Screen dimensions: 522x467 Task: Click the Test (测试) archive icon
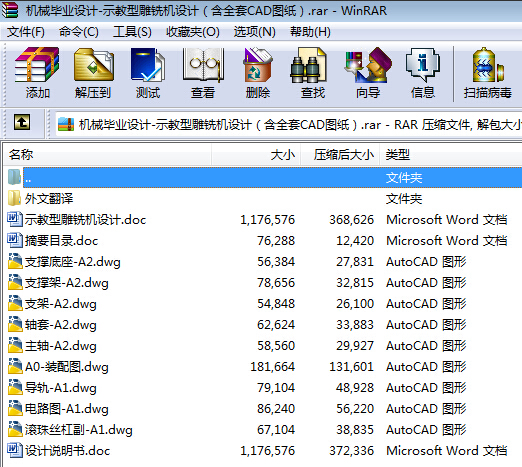(148, 65)
